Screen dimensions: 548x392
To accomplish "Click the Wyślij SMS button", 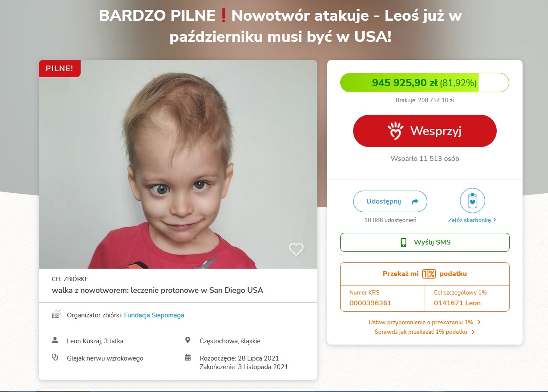I will pyautogui.click(x=425, y=242).
